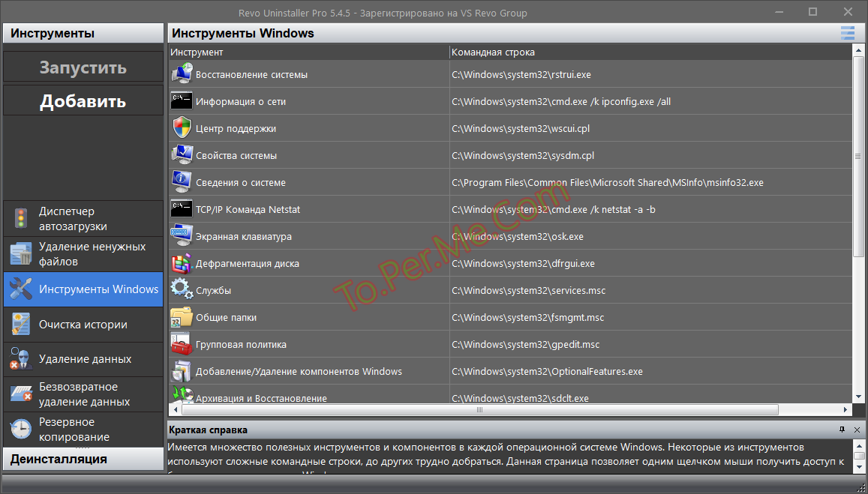Open the hamburger menu in top-right header
The image size is (868, 494).
[847, 33]
